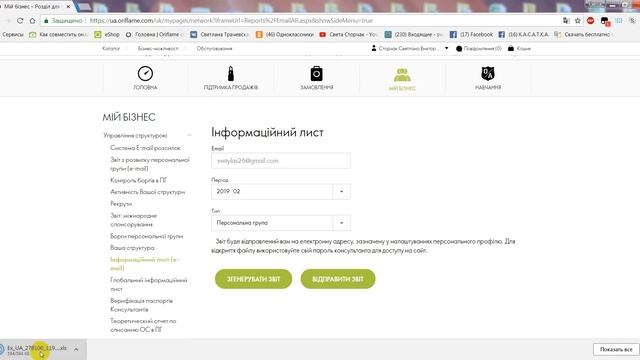Viewport: 640px width, 360px height.
Task: Go to the browser home page icon
Action: coord(32,20)
